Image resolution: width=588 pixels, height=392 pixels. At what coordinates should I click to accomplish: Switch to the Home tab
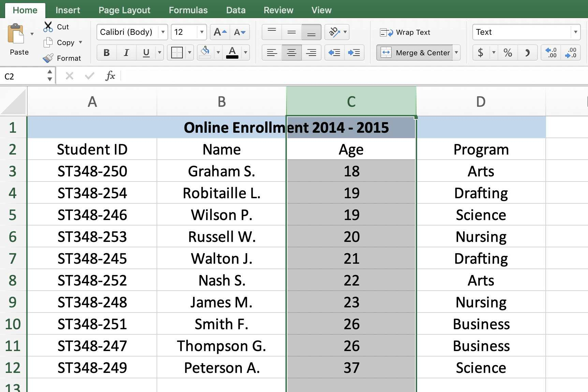click(x=25, y=10)
